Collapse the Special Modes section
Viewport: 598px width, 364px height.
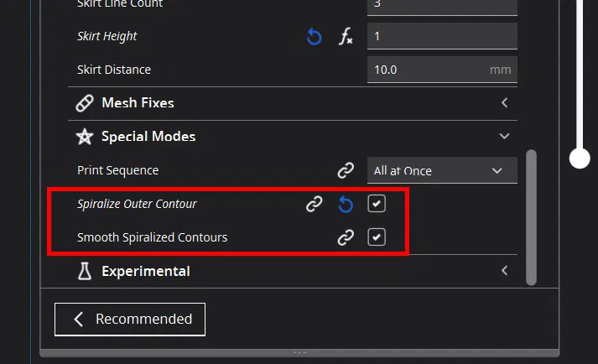pyautogui.click(x=504, y=136)
